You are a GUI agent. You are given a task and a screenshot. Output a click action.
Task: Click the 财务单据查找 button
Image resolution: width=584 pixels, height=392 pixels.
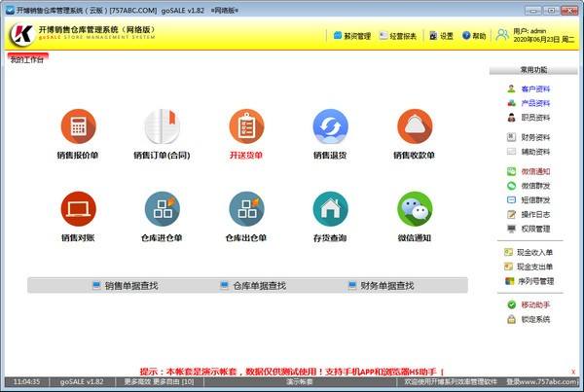pos(380,285)
